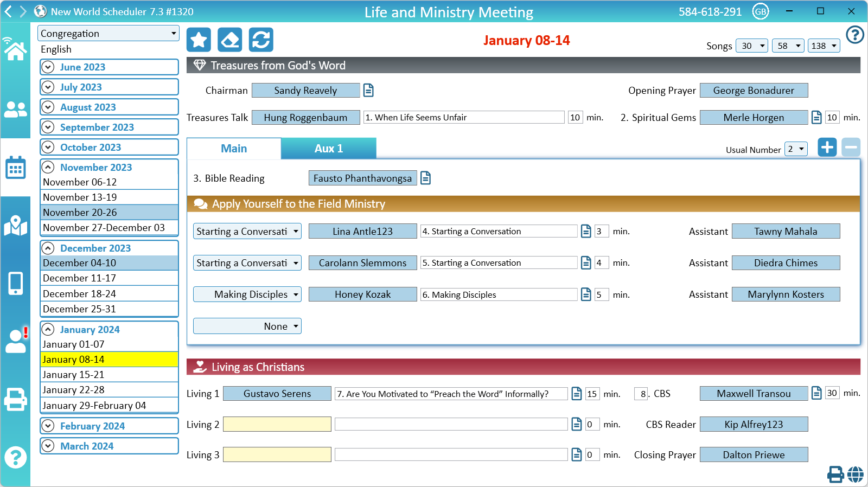Click the empty Living 2 assignee field
868x487 pixels.
(x=277, y=424)
